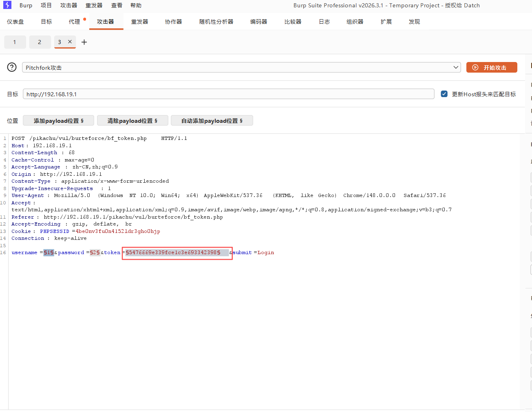532x412 pixels.
Task: Click 清除payload位置 § button
Action: point(132,120)
